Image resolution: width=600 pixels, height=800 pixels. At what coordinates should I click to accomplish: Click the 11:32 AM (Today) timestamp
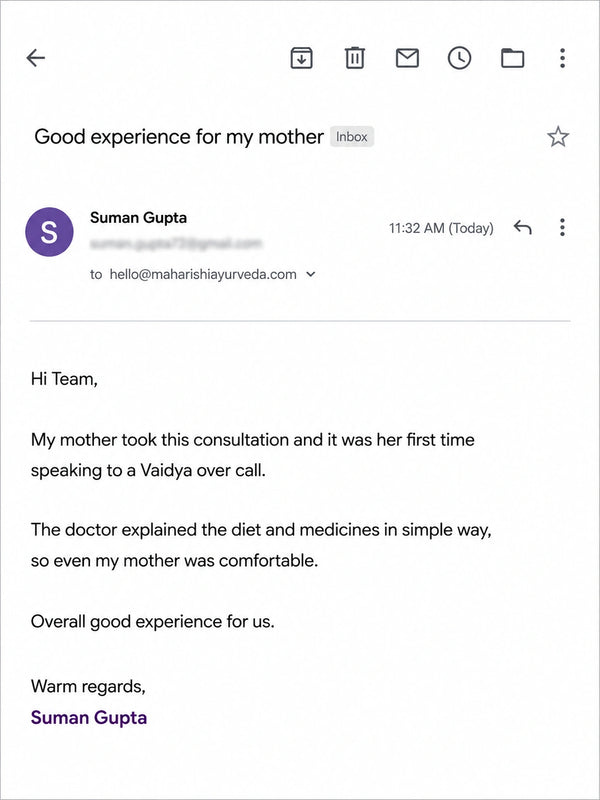(441, 228)
